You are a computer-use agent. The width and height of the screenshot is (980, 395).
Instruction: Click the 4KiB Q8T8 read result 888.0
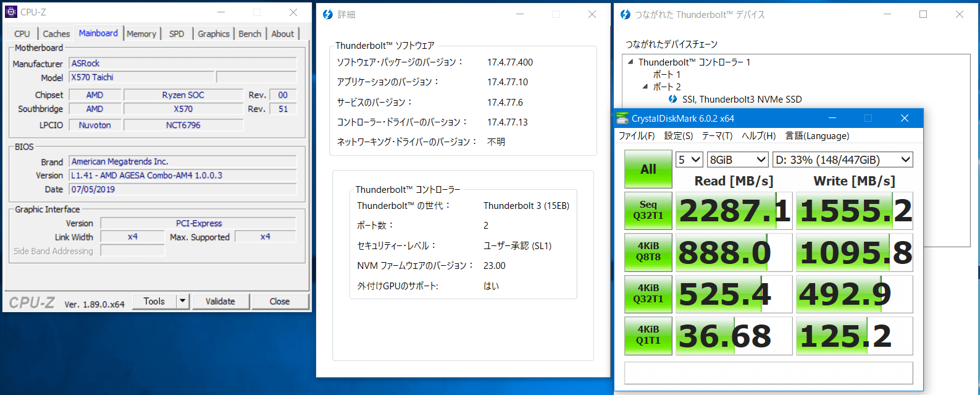tap(734, 252)
